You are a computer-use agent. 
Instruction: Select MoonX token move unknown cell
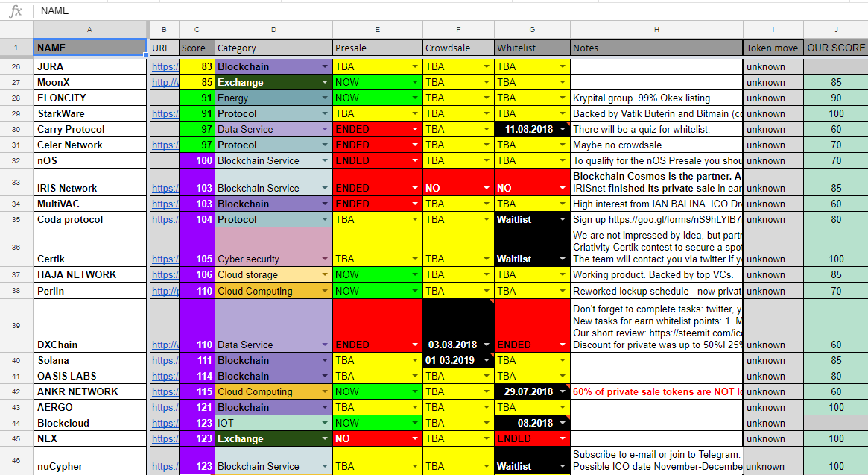click(x=773, y=83)
